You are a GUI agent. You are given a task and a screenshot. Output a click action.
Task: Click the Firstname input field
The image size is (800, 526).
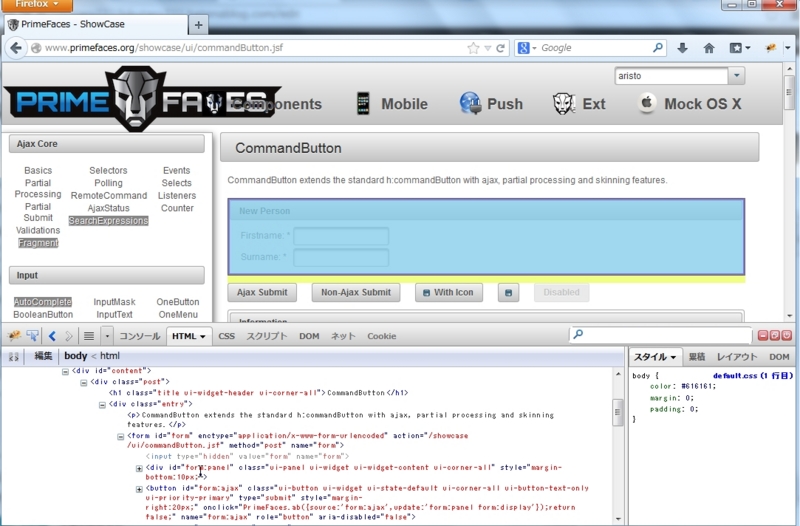pos(341,236)
